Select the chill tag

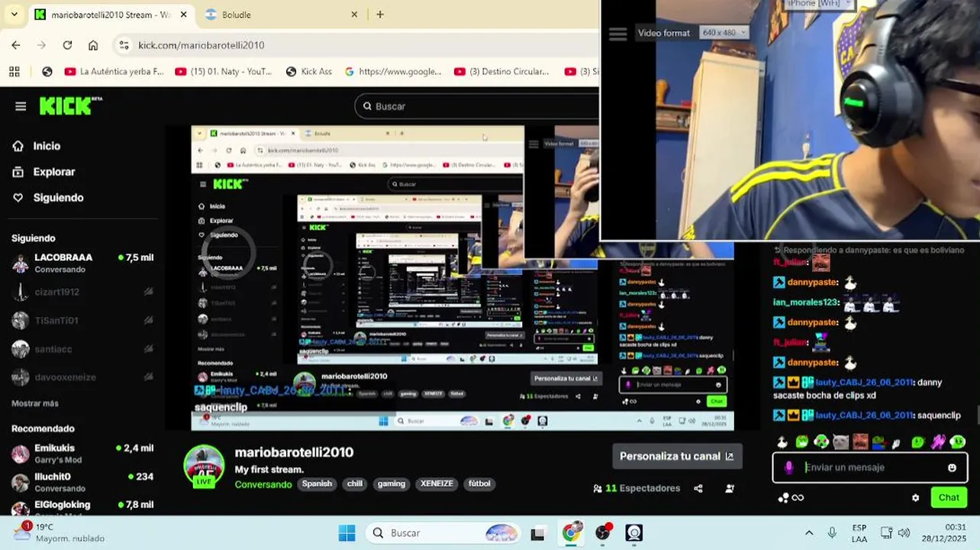tap(355, 484)
